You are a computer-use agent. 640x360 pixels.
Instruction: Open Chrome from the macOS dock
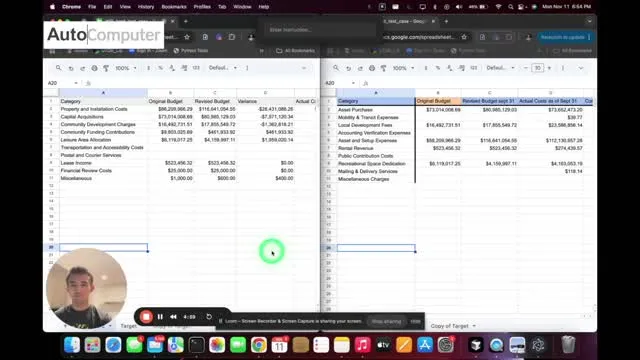[x=259, y=345]
